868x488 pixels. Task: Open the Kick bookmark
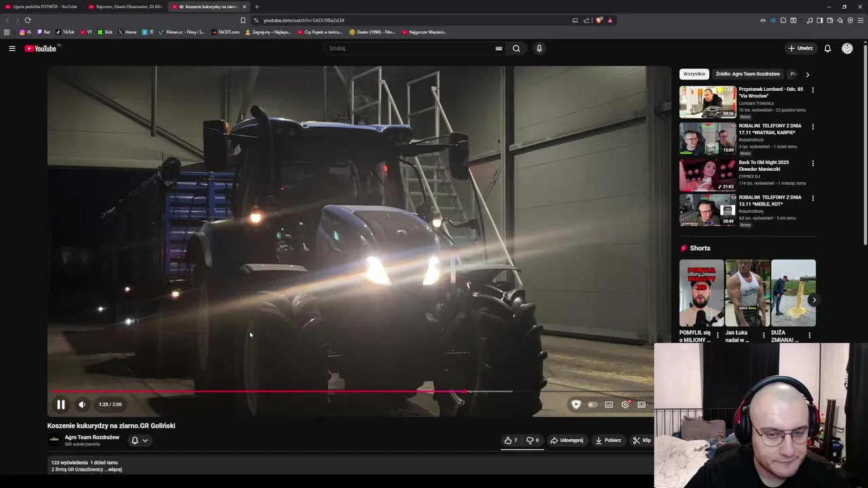point(105,32)
